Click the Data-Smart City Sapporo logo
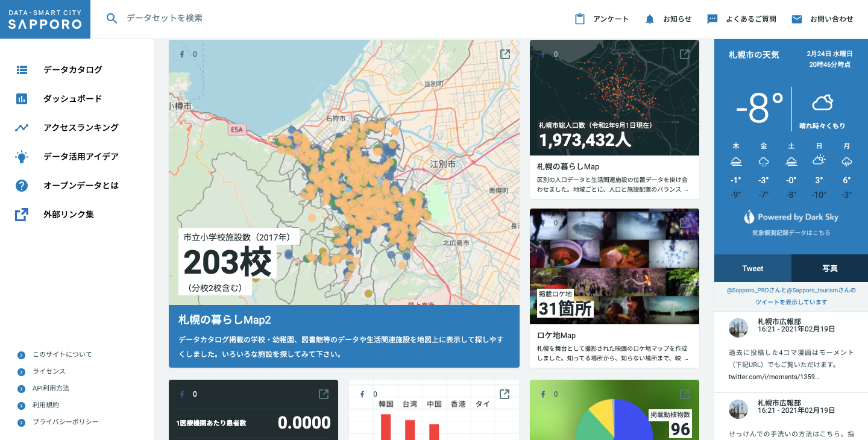The width and height of the screenshot is (868, 440). click(45, 19)
